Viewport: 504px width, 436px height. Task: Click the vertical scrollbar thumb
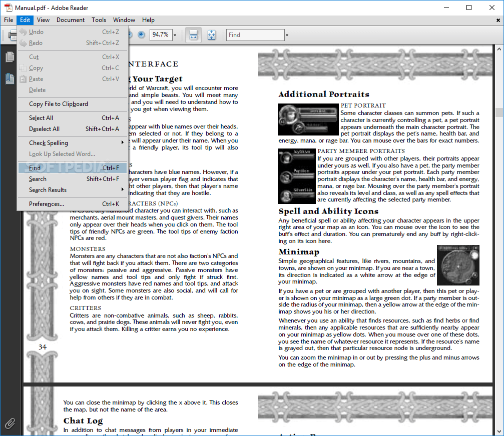(499, 112)
